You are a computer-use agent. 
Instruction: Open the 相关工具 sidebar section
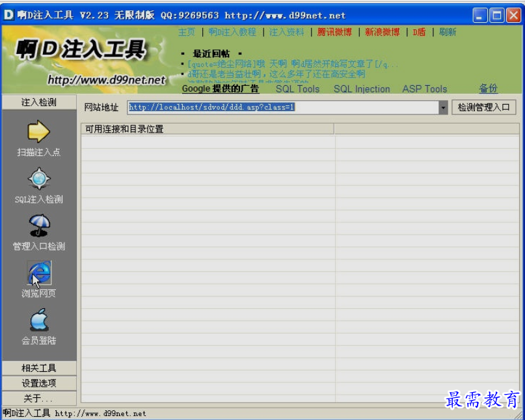pos(39,368)
